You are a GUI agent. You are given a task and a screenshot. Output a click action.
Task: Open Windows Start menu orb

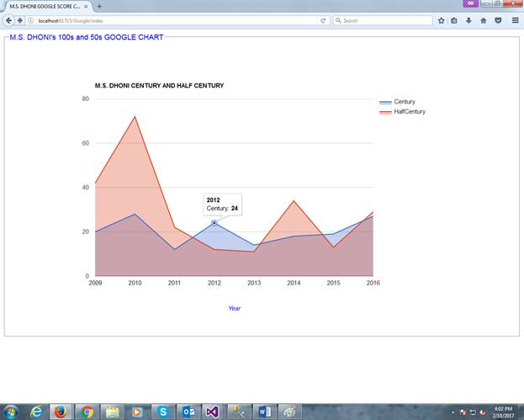(x=11, y=412)
